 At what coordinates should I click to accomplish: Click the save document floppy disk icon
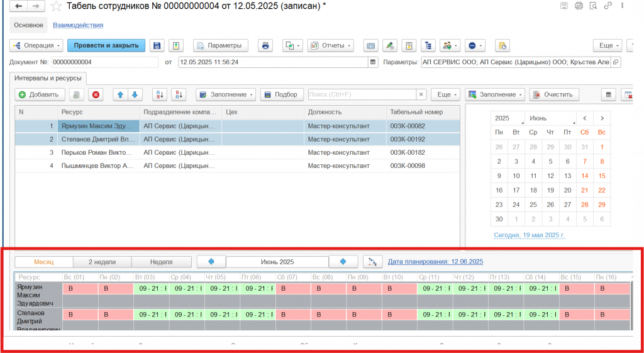pyautogui.click(x=157, y=46)
